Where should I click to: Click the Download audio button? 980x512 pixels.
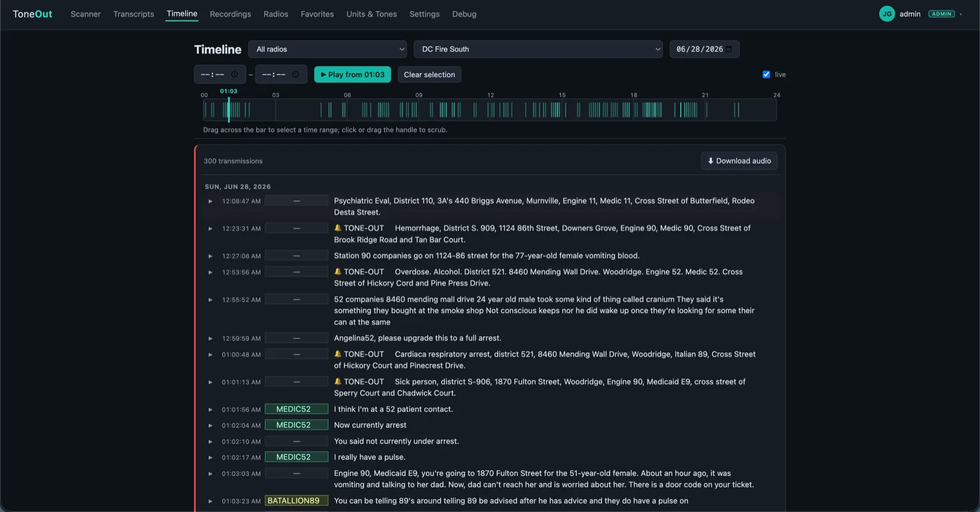pos(739,161)
